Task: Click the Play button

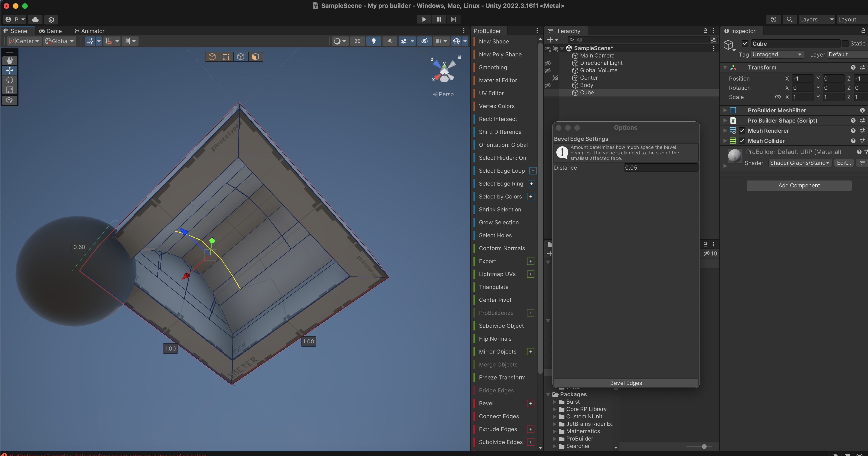Action: pyautogui.click(x=424, y=20)
